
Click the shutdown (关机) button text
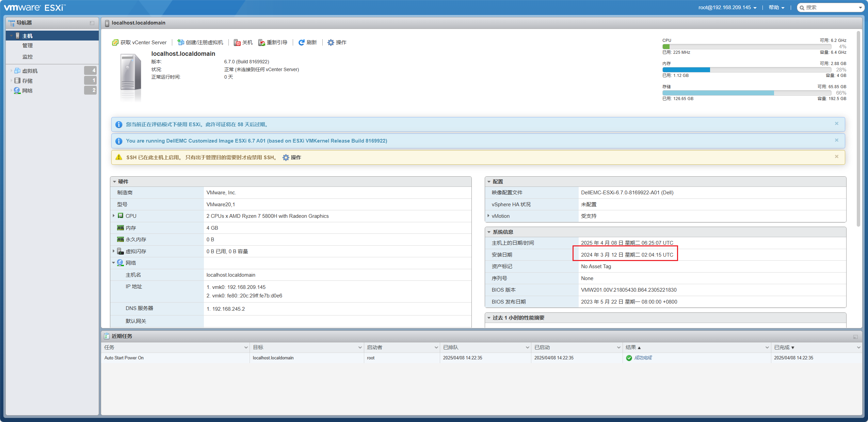click(247, 43)
